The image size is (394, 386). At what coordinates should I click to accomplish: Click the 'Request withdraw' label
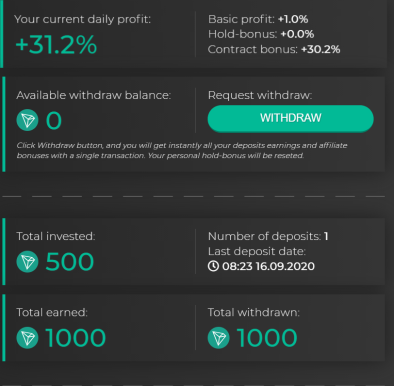(x=260, y=95)
